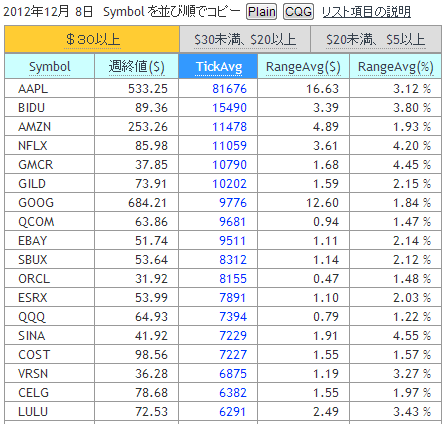Viewport: 444px width, 424px height.
Task: Click the 8312 TickAvg value
Action: pos(233,260)
